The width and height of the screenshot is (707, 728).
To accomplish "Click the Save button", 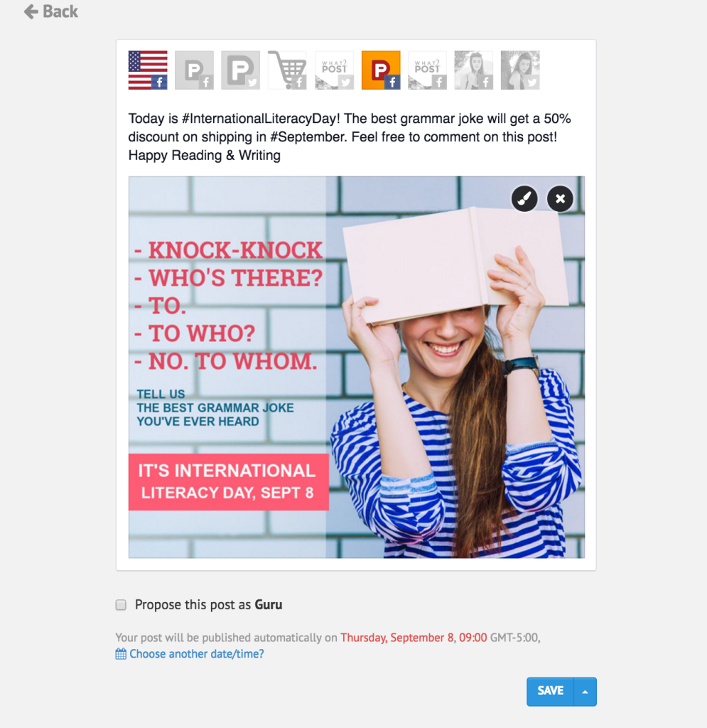I will click(x=550, y=692).
